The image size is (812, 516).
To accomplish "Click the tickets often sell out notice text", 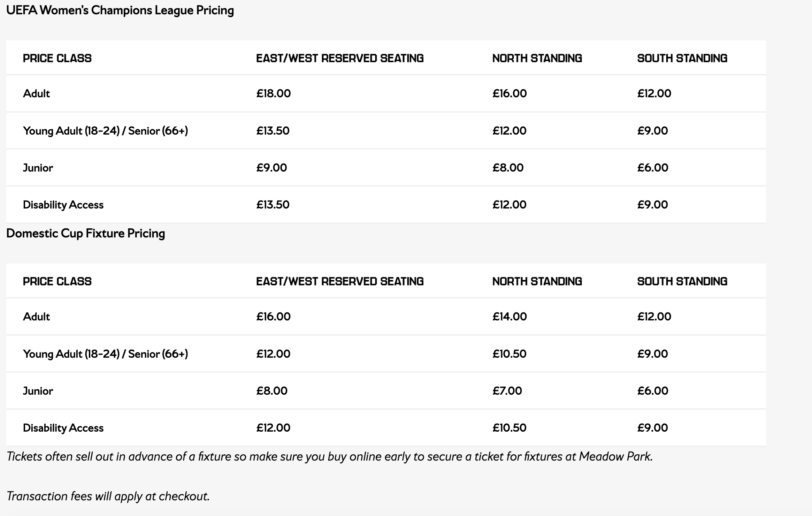I will point(329,456).
